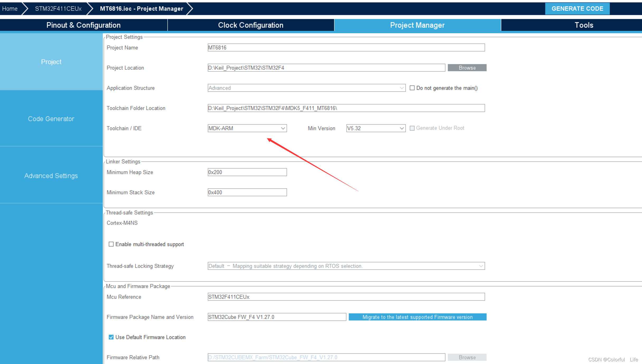
Task: Select Code Generator in sidebar
Action: click(x=51, y=119)
